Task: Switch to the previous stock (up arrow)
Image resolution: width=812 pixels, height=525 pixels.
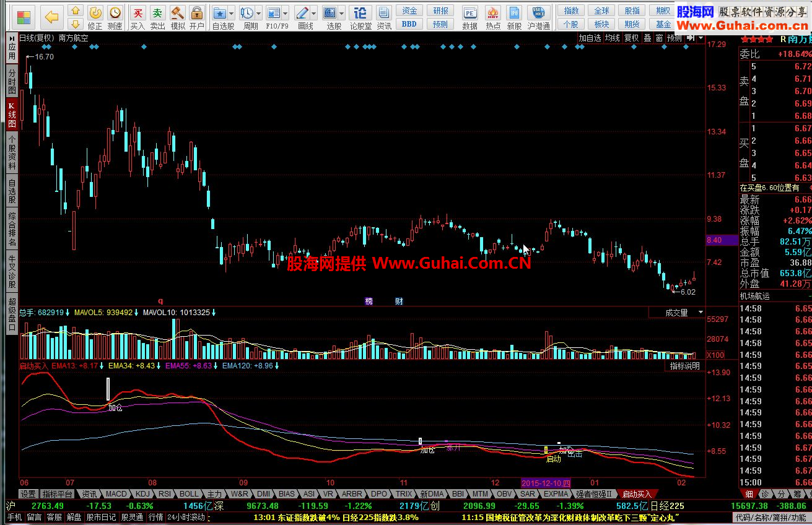Action: coord(75,11)
